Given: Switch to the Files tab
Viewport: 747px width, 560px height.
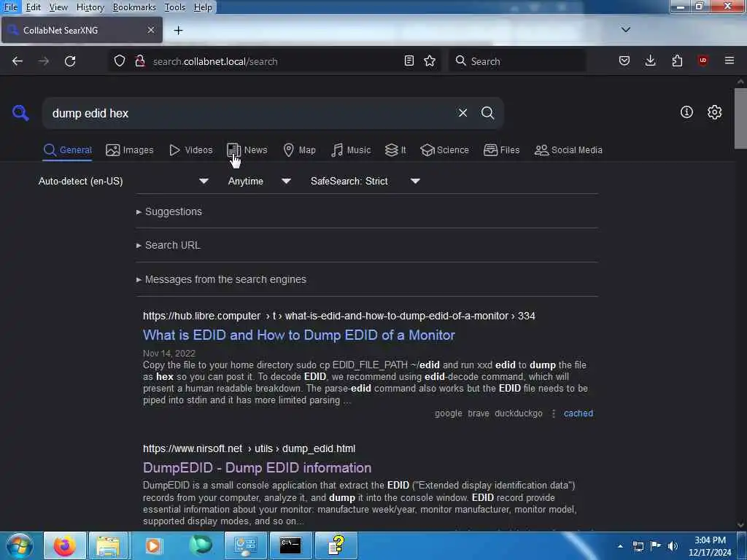Looking at the screenshot, I should click(x=501, y=150).
